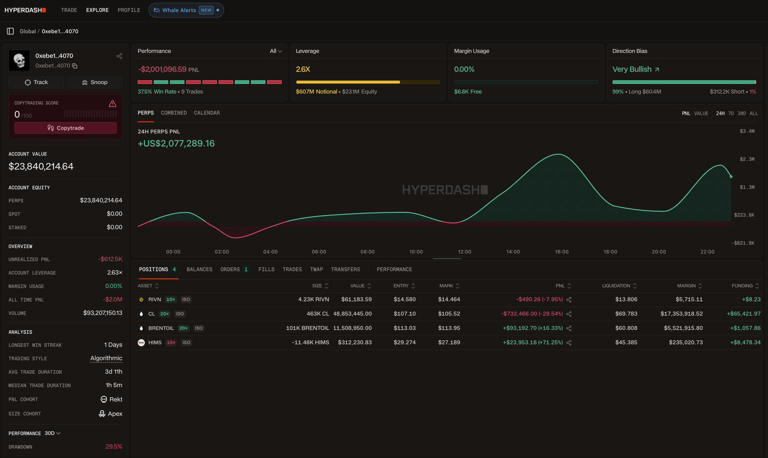
Task: Click the Snoop button
Action: (x=95, y=82)
